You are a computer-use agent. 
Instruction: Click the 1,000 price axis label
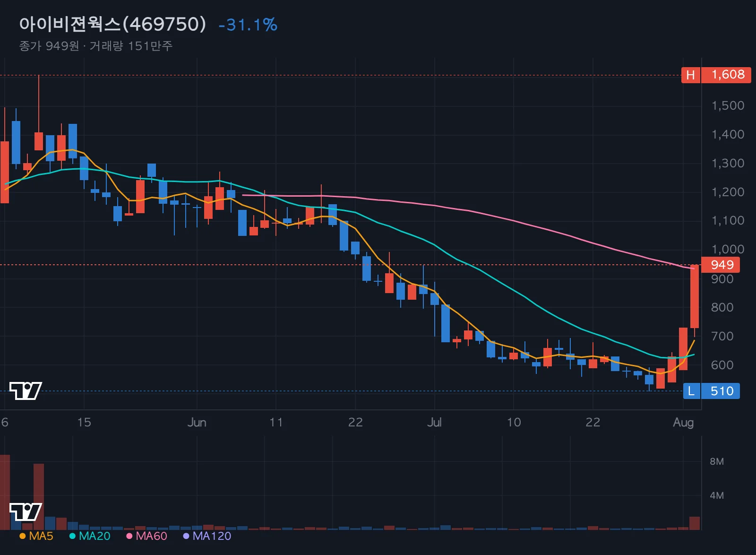click(x=728, y=249)
